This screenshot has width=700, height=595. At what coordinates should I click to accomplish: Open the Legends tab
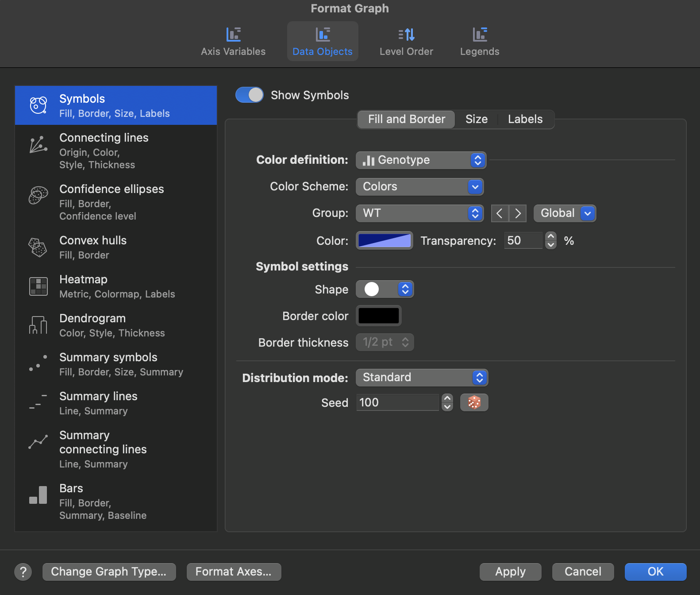480,42
